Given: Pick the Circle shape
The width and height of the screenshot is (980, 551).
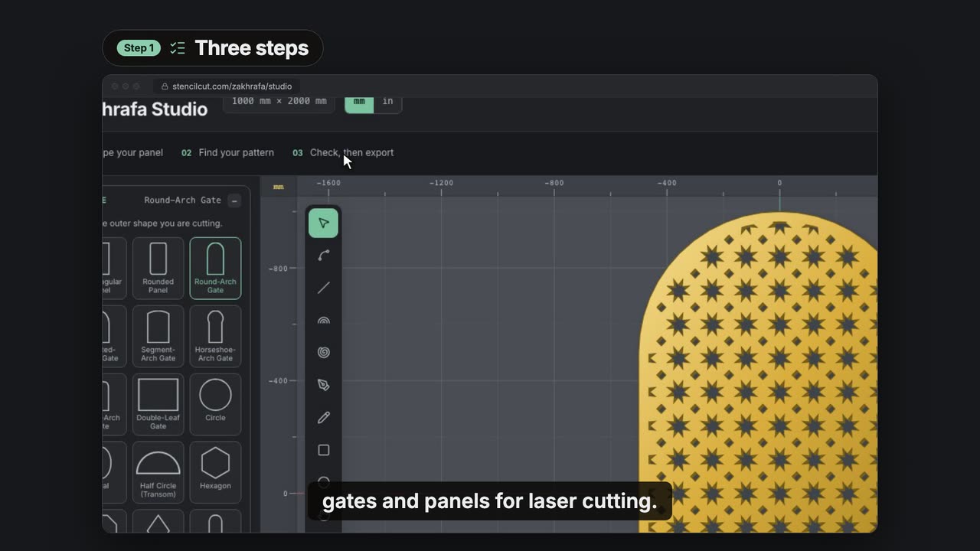Looking at the screenshot, I should (215, 404).
